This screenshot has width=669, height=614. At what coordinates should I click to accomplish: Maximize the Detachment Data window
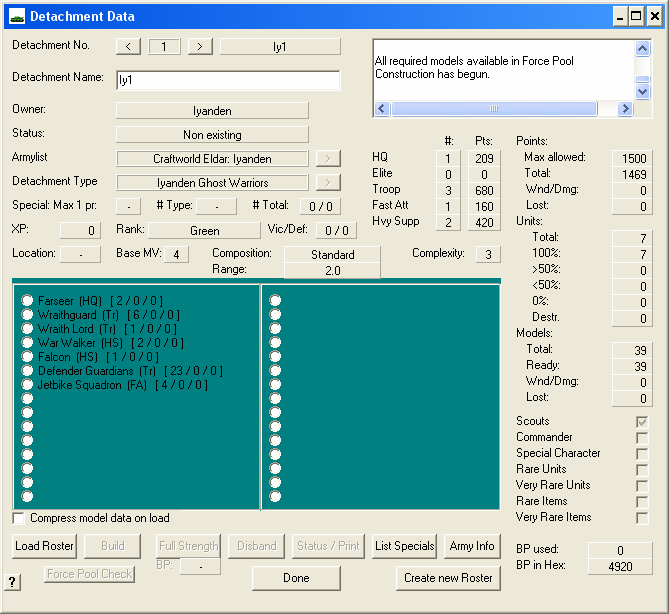tap(636, 17)
